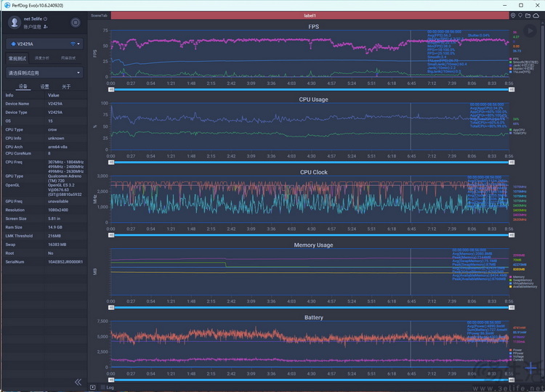The width and height of the screenshot is (545, 392).
Task: Switch to the second test mode tab
Action: point(41,58)
